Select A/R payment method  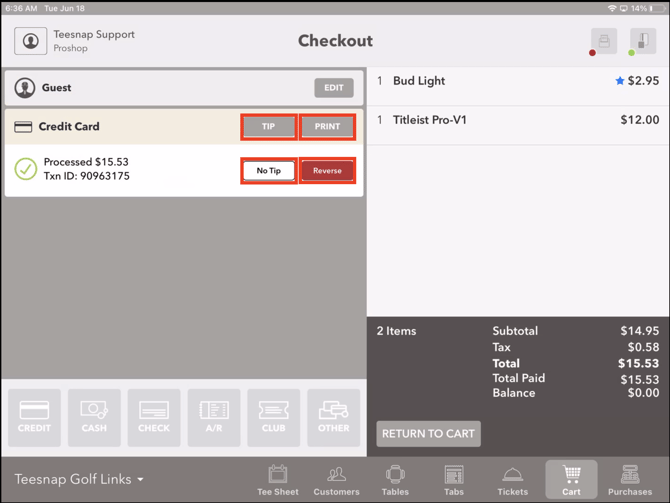click(214, 418)
